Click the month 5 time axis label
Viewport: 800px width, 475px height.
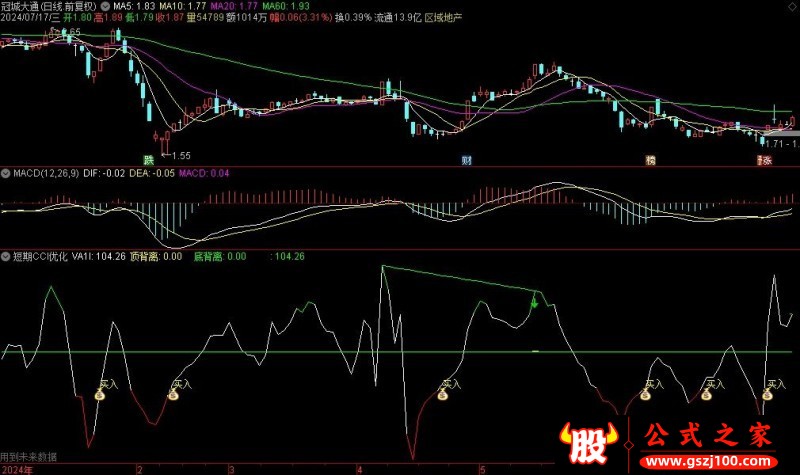tap(482, 470)
